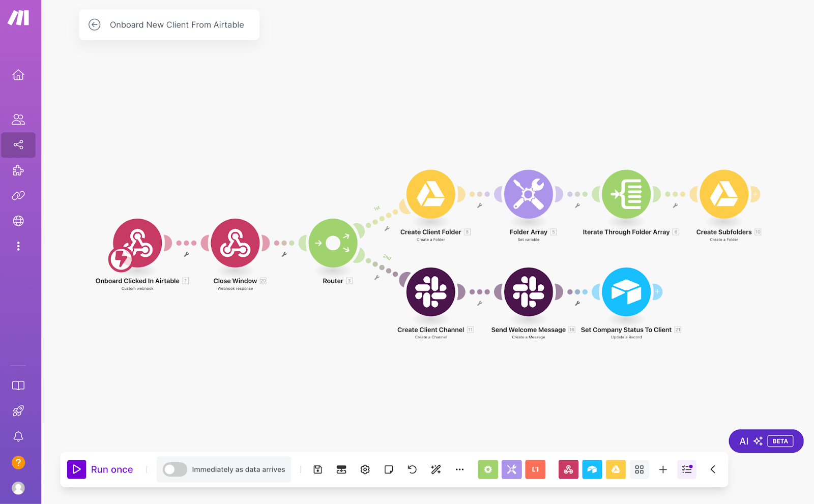
Task: Select the scenario title Onboard New Client From Airtable
Action: (177, 25)
